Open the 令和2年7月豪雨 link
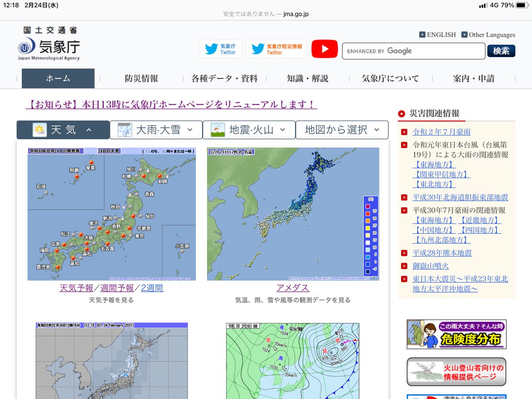Screen dimensions: 532x399 click(442, 132)
